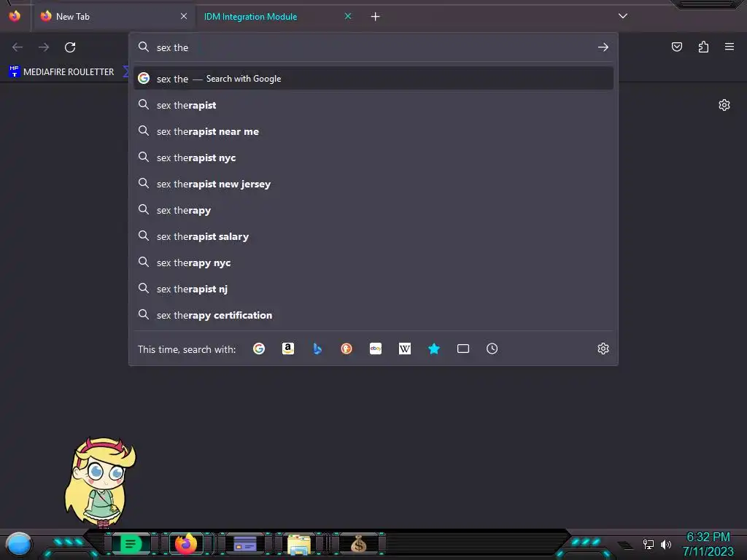The height and width of the screenshot is (560, 747).
Task: Personalize New Tab via gear icon
Action: [x=724, y=105]
